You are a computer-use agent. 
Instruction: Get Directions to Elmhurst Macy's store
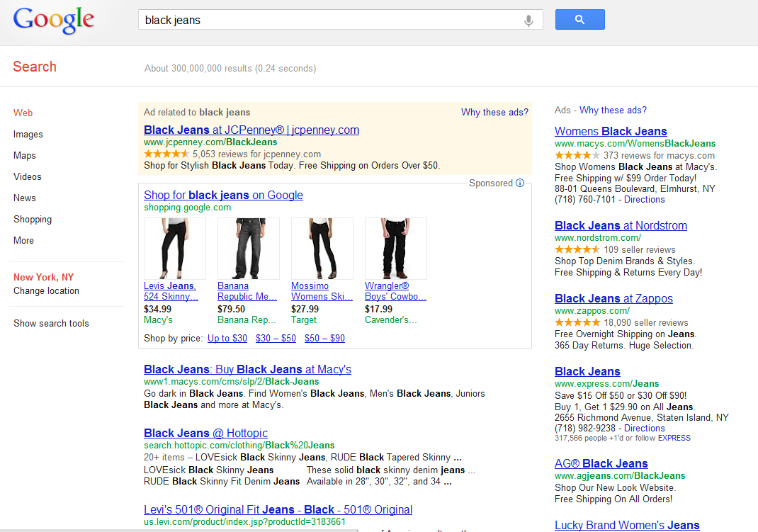pyautogui.click(x=645, y=200)
